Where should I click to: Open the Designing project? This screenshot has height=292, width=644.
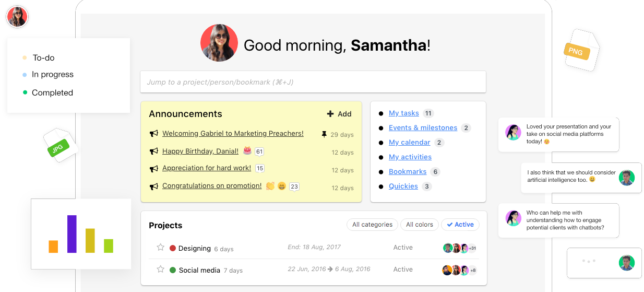click(x=195, y=248)
